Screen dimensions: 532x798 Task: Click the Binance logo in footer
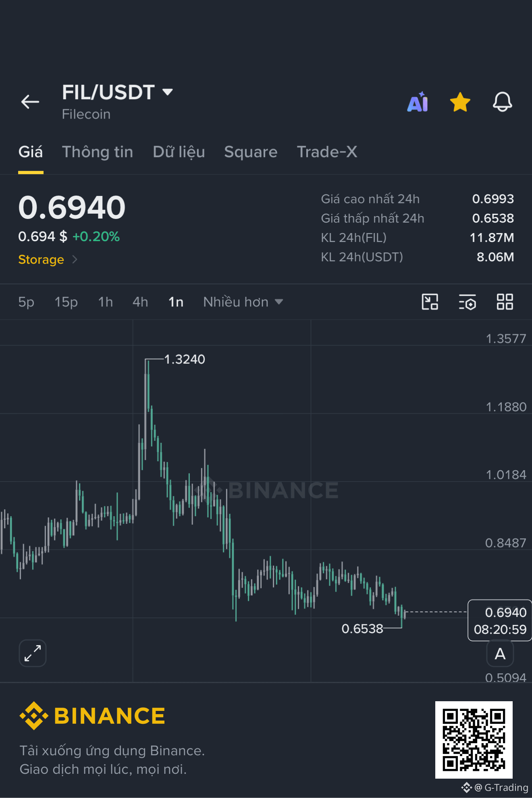[92, 716]
